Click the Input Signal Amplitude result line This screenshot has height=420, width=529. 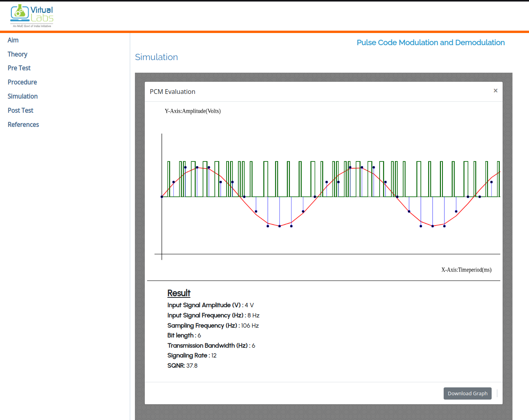tap(210, 305)
